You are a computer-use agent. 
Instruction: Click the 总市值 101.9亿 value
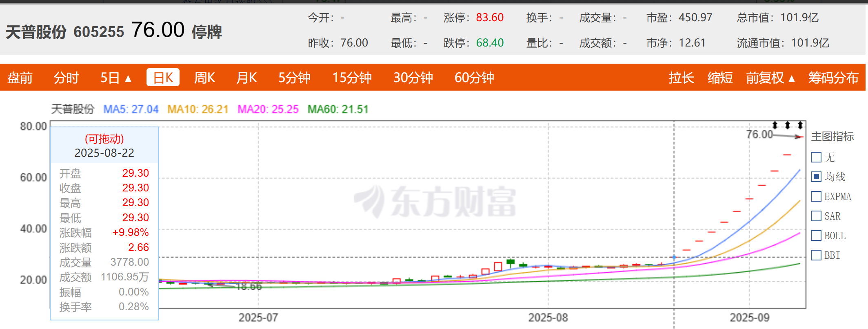click(x=799, y=18)
